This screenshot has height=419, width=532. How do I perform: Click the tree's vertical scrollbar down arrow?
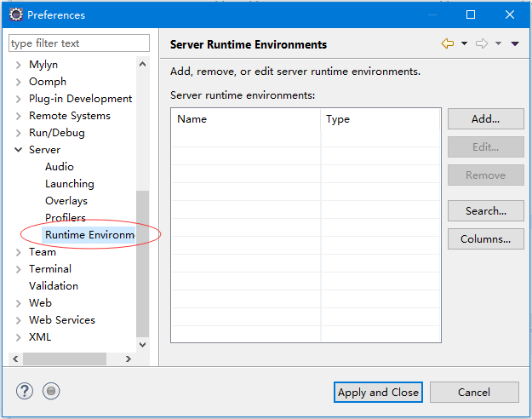coord(142,345)
